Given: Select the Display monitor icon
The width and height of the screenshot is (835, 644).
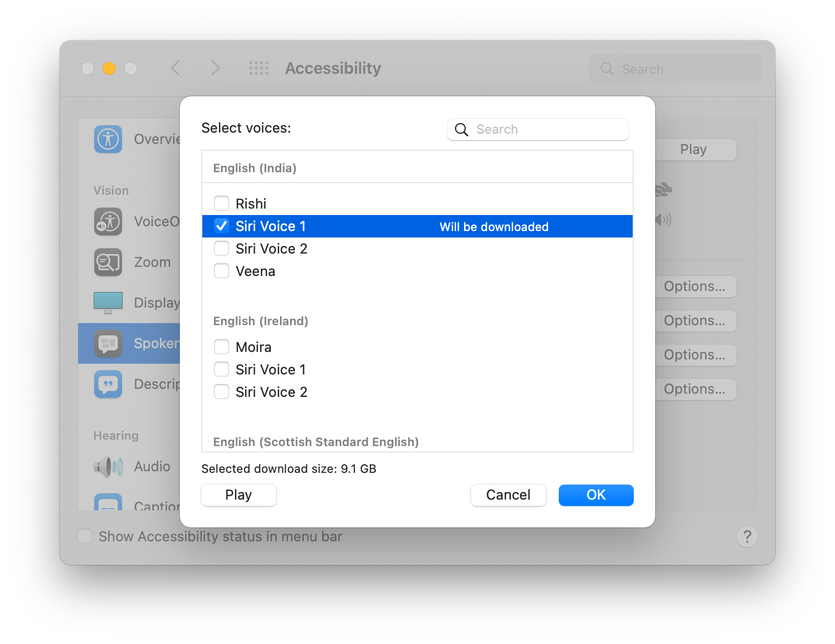Looking at the screenshot, I should pos(108,303).
